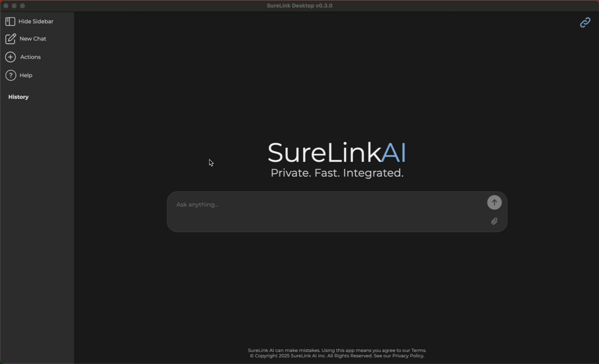
Task: Click the New Chat compose icon
Action: coord(11,39)
